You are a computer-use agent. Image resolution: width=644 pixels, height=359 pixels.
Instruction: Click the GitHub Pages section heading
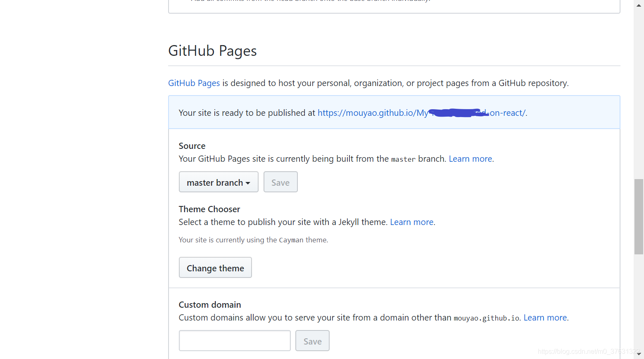[212, 51]
